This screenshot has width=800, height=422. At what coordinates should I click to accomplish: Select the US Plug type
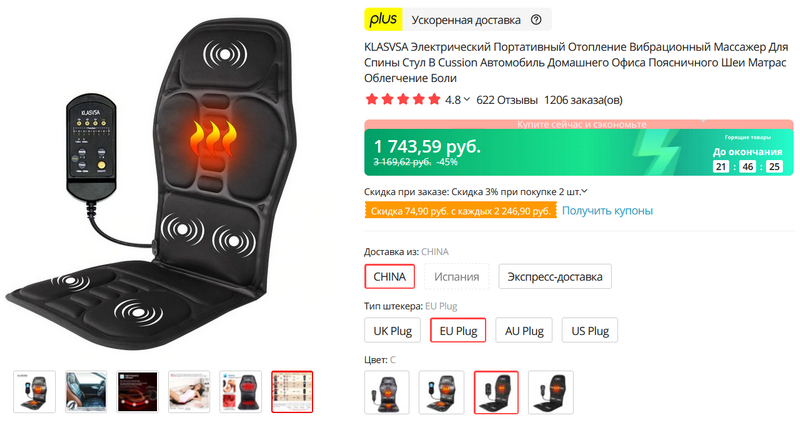coord(590,331)
